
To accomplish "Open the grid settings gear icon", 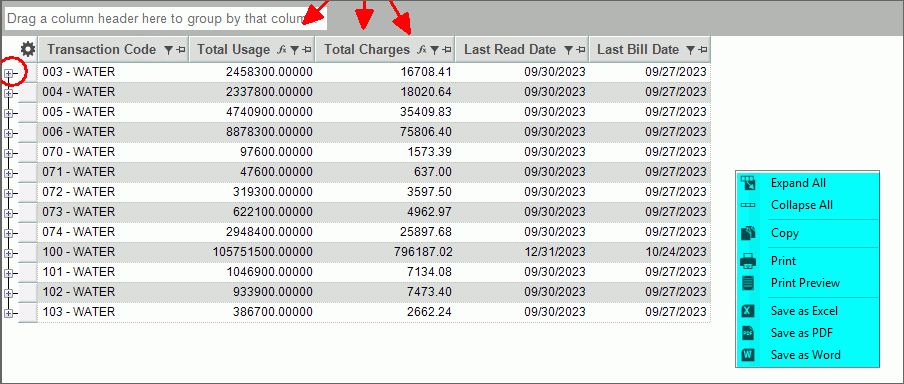I will point(28,50).
